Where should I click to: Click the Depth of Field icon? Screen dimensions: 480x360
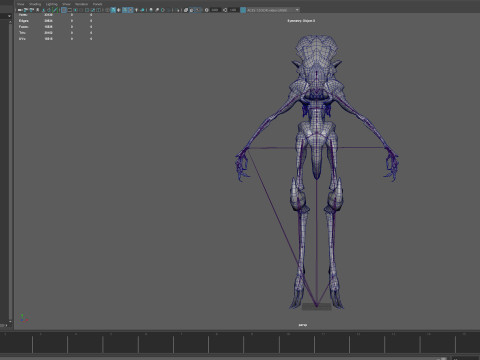(168, 10)
